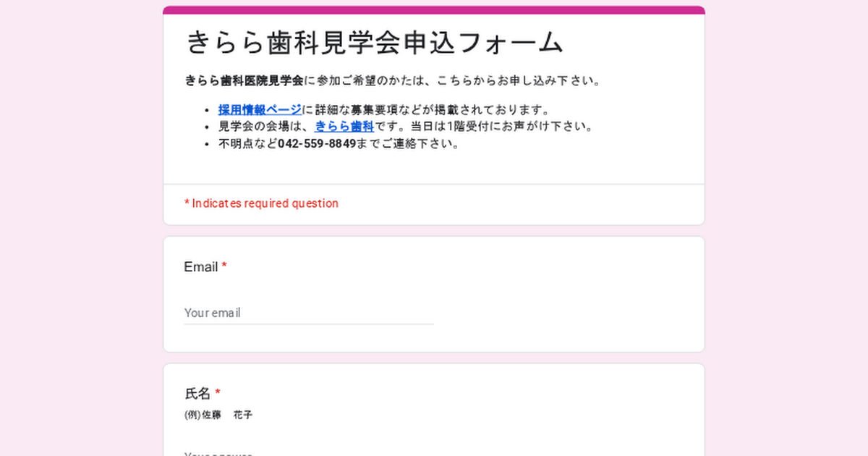Click the phone number 042-559-8849

click(317, 143)
